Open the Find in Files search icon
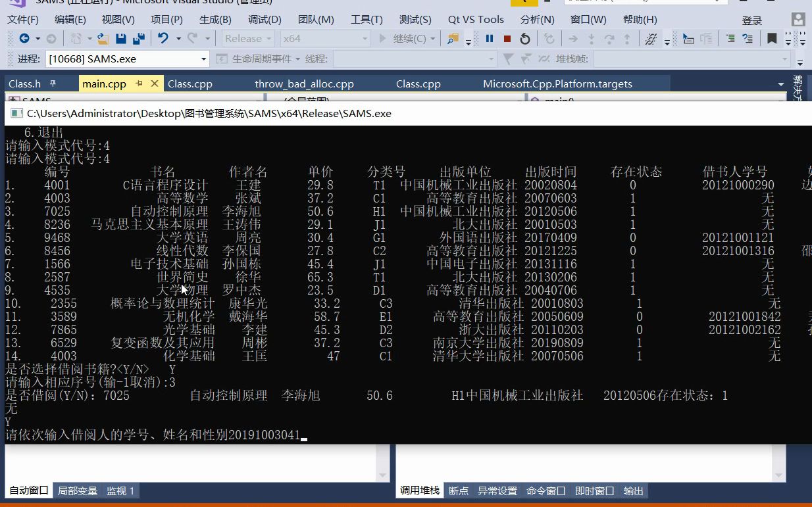 pyautogui.click(x=451, y=39)
